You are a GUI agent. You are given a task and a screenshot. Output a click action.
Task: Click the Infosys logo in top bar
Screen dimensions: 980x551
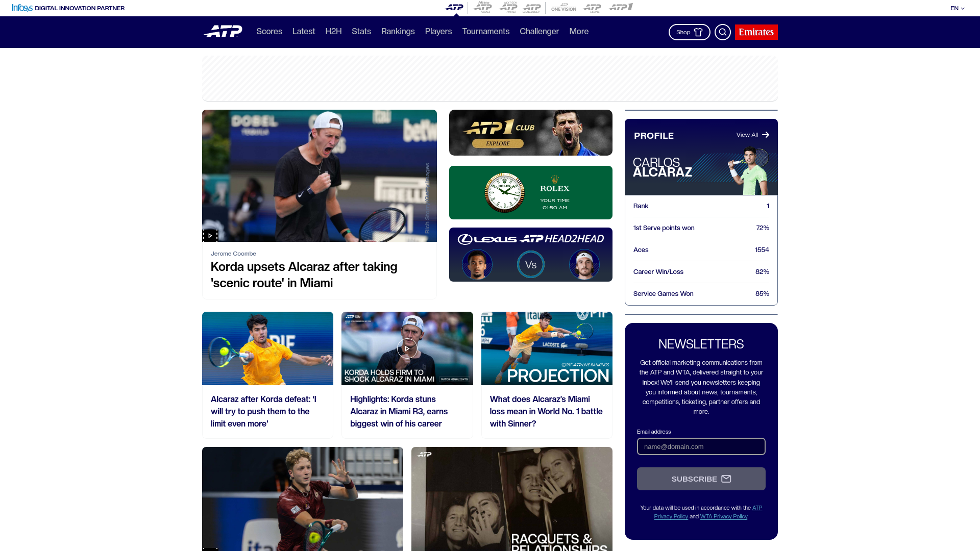pyautogui.click(x=22, y=8)
